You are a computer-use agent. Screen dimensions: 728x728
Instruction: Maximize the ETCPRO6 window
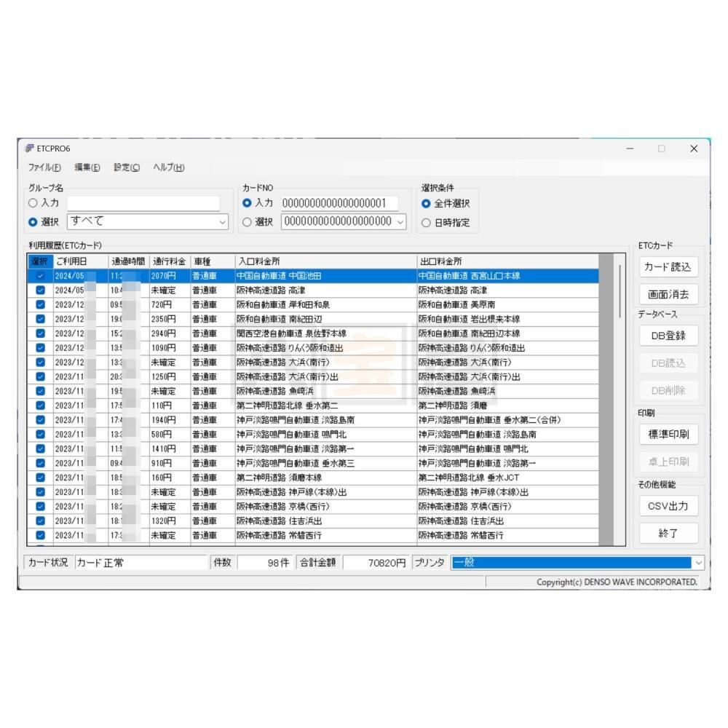[661, 149]
